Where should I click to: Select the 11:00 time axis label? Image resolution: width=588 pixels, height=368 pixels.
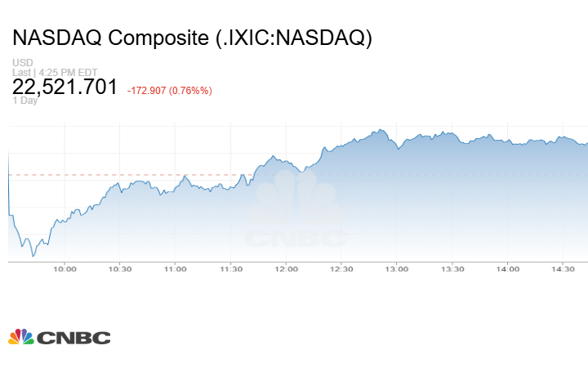tap(176, 269)
